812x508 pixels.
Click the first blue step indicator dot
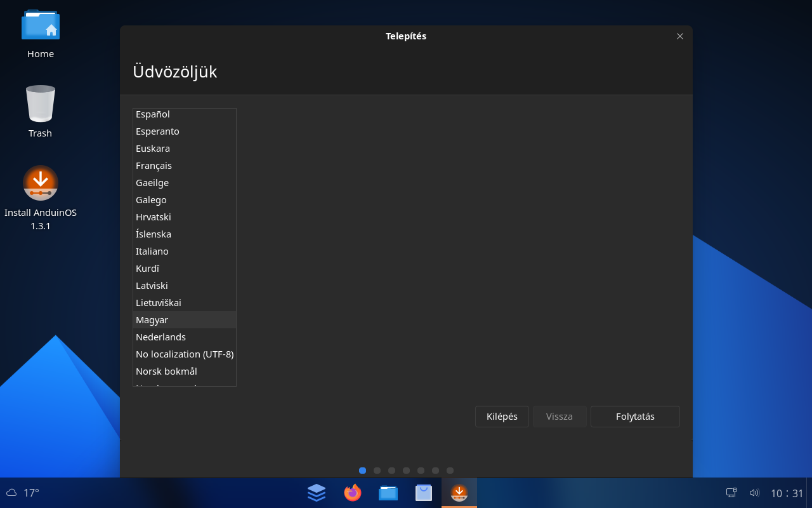pos(362,471)
